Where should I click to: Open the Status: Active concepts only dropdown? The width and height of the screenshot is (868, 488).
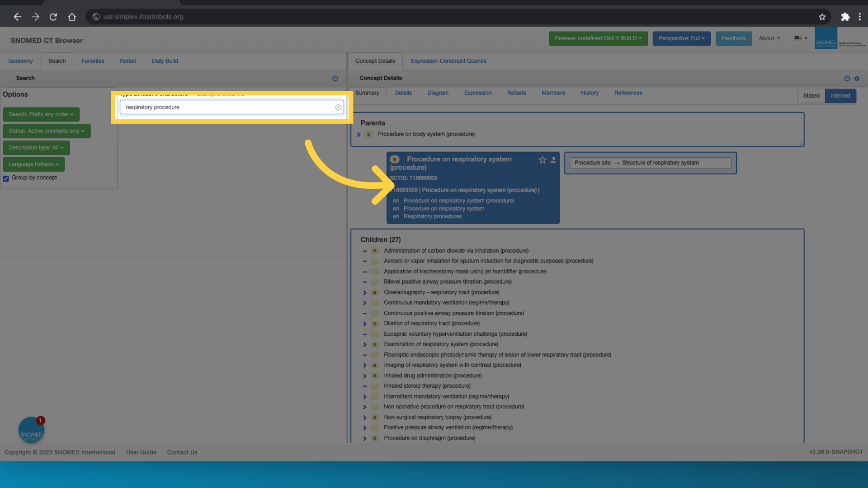[47, 131]
